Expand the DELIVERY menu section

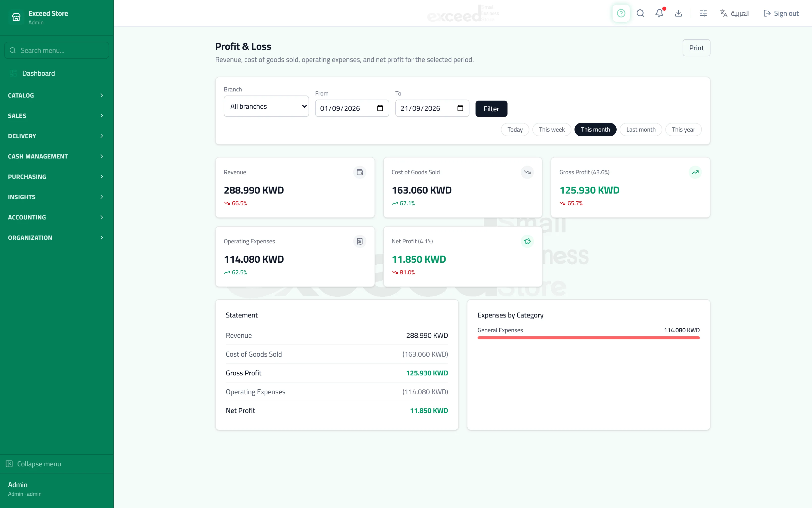pos(56,136)
